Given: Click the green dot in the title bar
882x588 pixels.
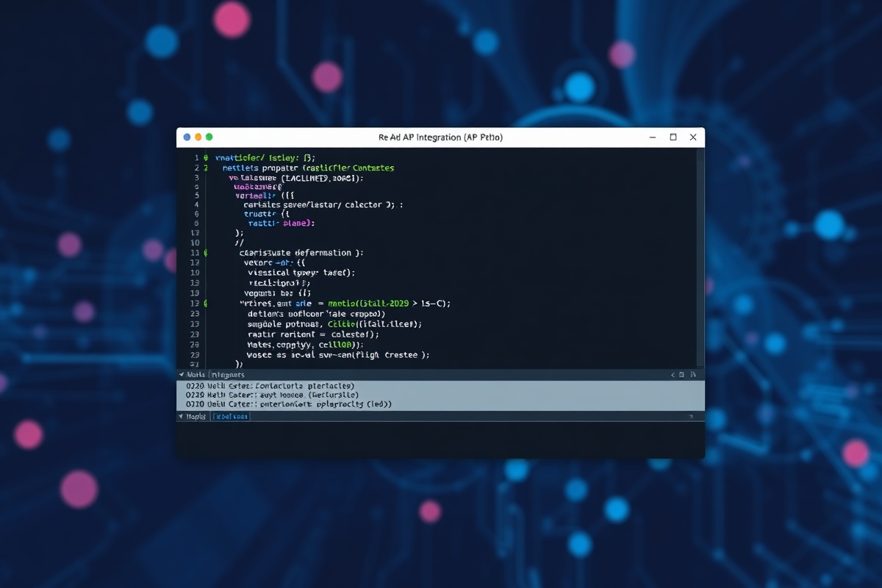Looking at the screenshot, I should tap(209, 137).
